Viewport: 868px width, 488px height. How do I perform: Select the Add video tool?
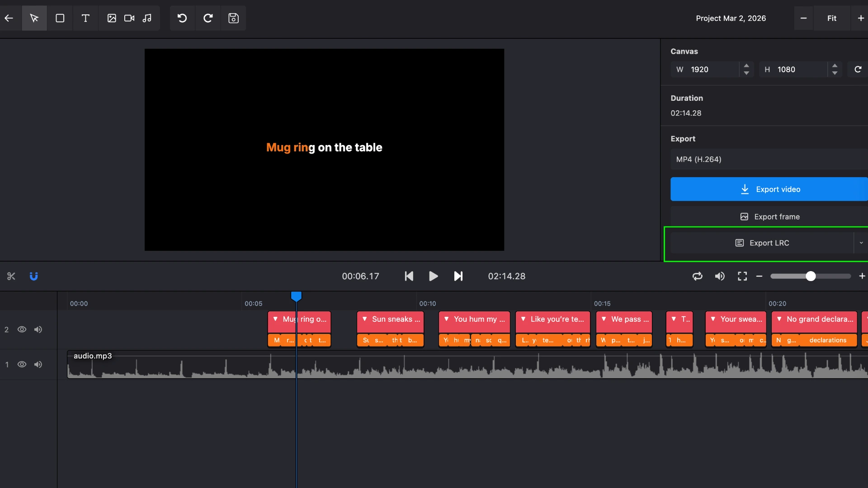tap(129, 18)
